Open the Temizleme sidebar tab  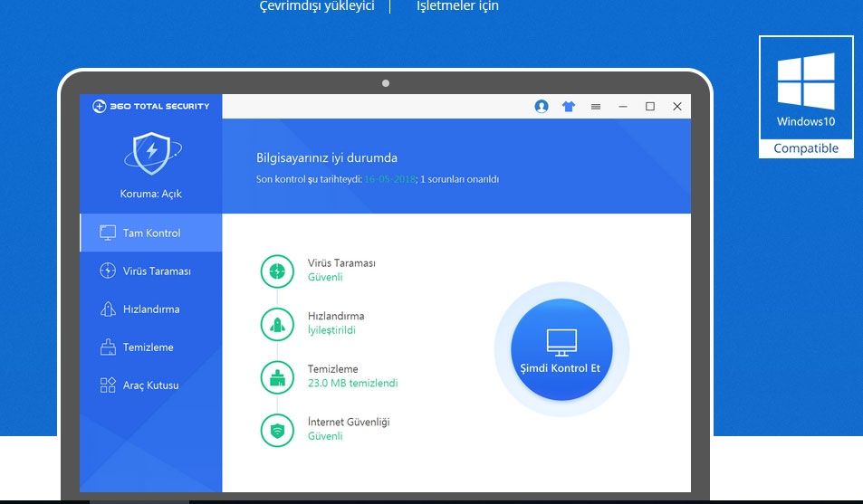151,347
